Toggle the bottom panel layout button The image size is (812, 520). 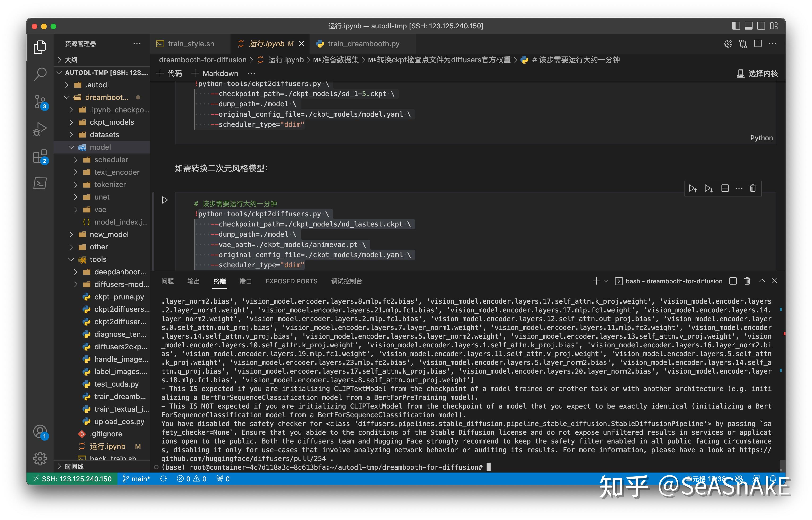(x=748, y=26)
